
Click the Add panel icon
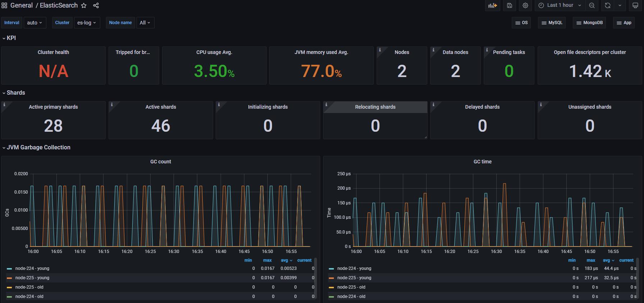coord(492,5)
